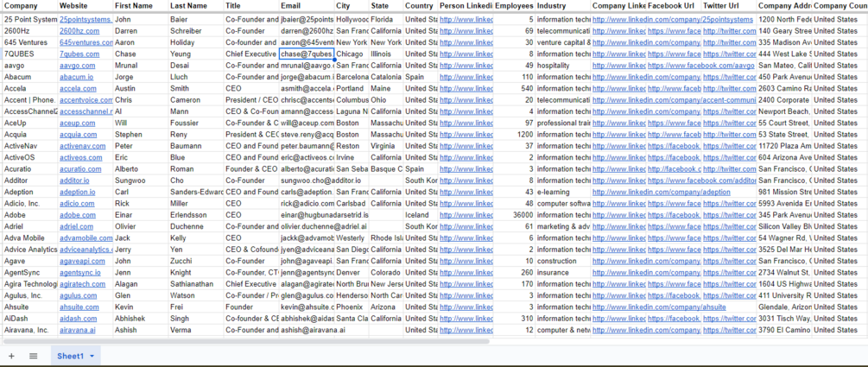
Task: Click the e-learning industry cell
Action: 563,192
